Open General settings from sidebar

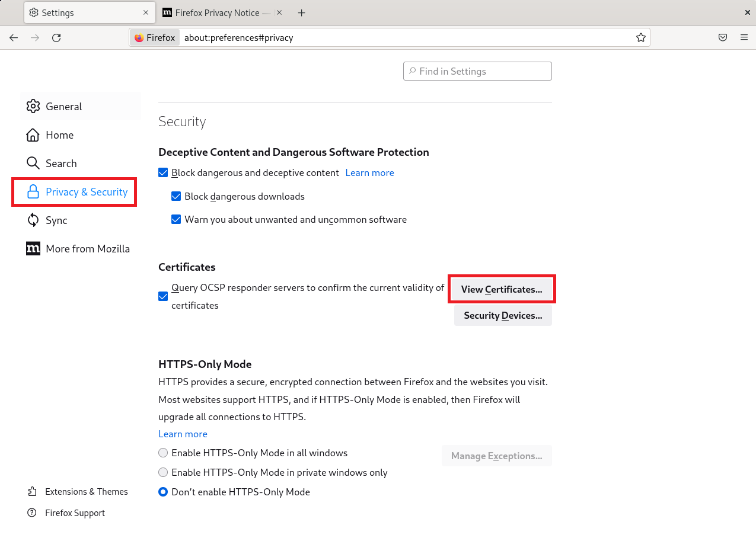click(63, 107)
